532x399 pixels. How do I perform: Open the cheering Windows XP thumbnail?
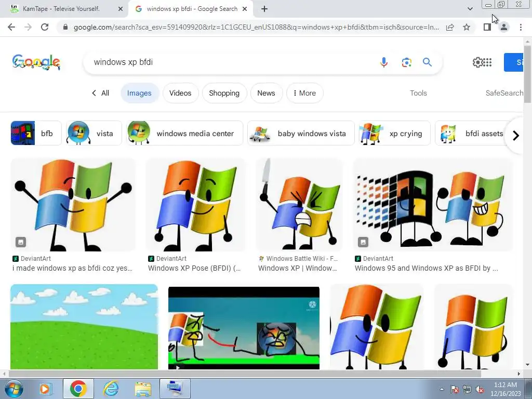[x=73, y=205]
